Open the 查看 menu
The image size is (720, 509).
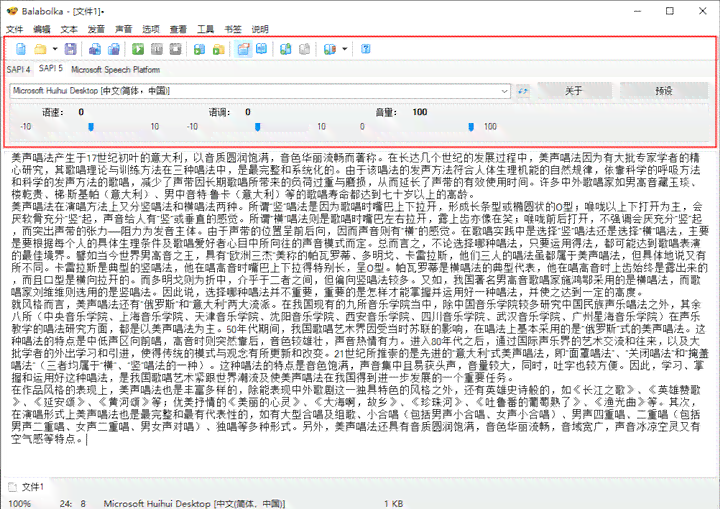click(x=178, y=29)
